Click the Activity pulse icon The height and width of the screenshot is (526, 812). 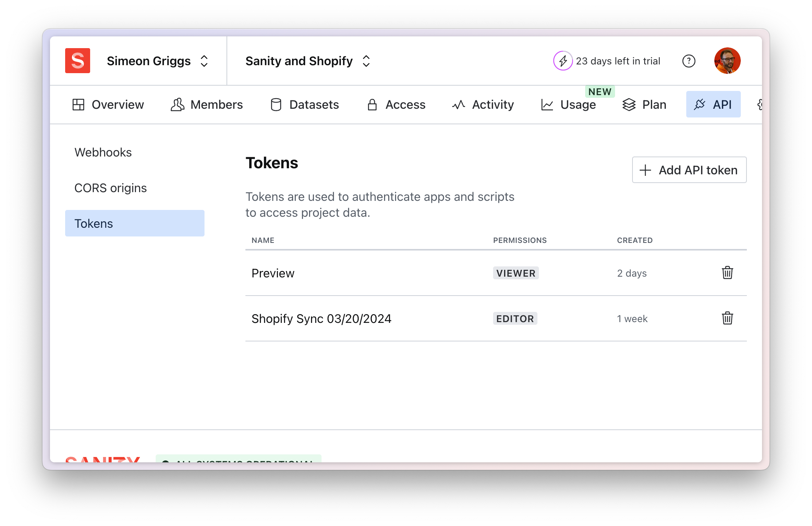click(459, 105)
